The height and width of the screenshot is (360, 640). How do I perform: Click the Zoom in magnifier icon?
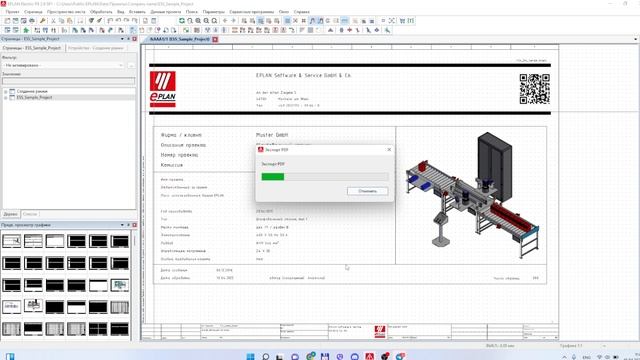[x=198, y=21]
